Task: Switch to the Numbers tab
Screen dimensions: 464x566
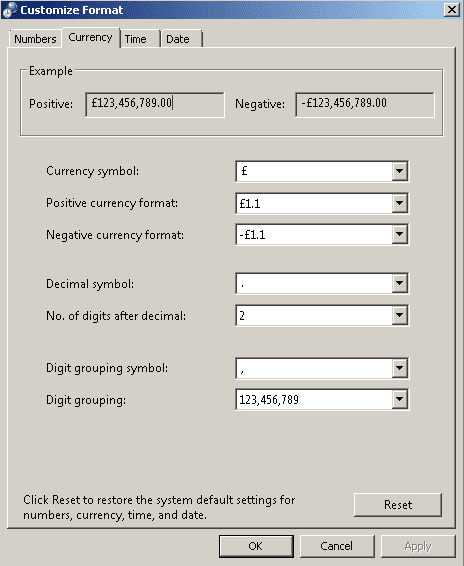Action: pyautogui.click(x=35, y=39)
